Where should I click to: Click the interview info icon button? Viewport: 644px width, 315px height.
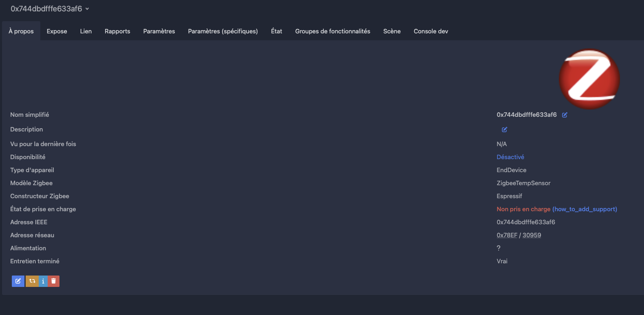[43, 281]
